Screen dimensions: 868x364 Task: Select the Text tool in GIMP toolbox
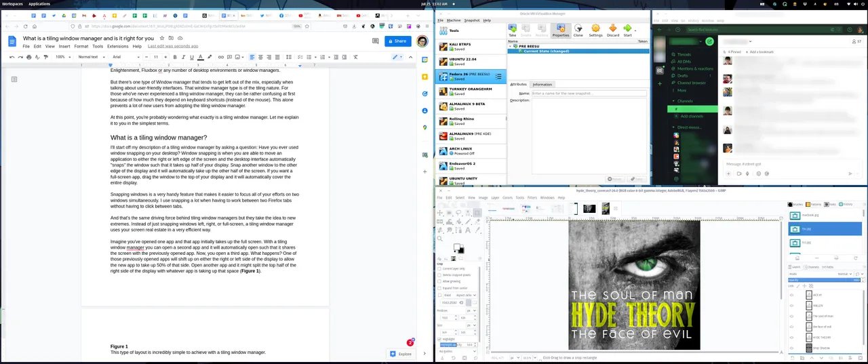pyautogui.click(x=468, y=230)
